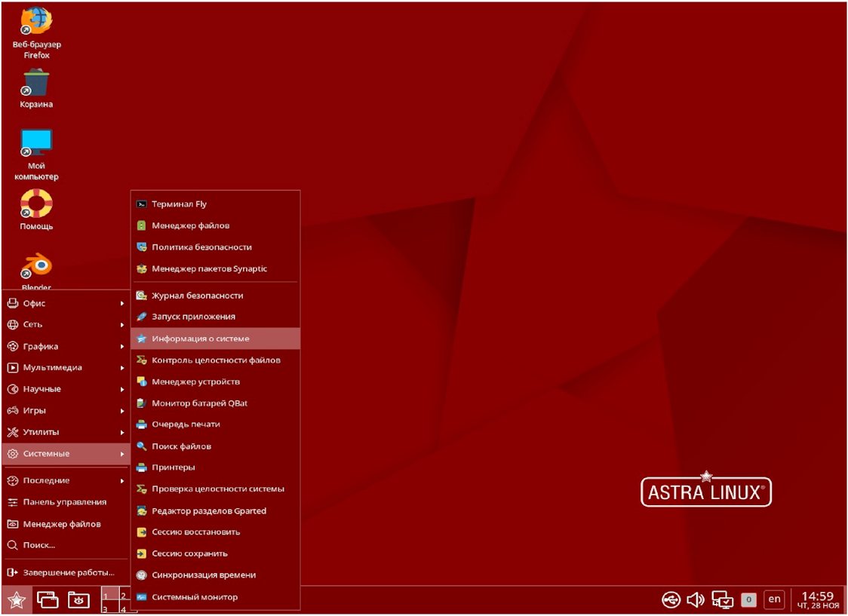The width and height of the screenshot is (848, 616).
Task: Click the network connection tray icon
Action: tap(722, 600)
